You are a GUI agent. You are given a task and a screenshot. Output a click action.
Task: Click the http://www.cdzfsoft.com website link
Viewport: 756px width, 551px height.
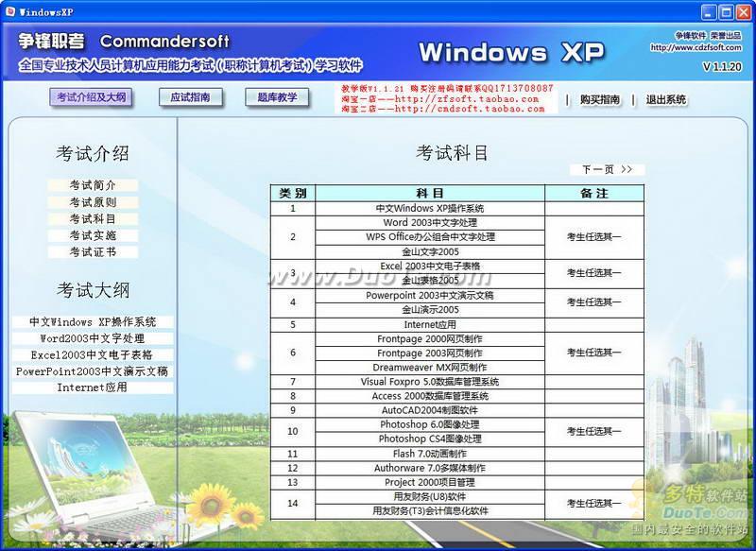pyautogui.click(x=696, y=47)
